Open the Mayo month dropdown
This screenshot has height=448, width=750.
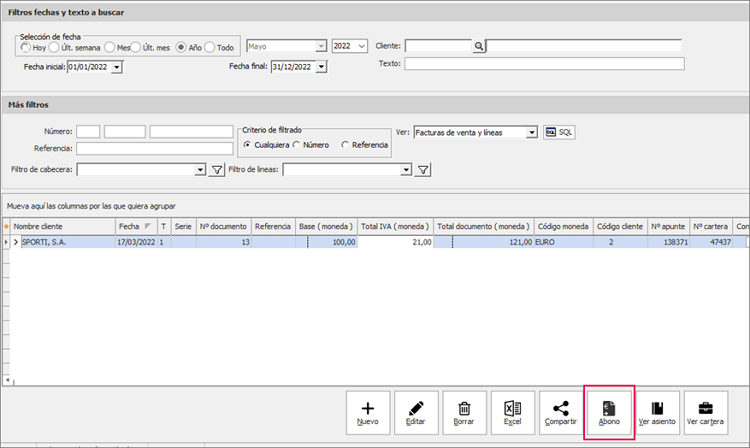(x=321, y=46)
